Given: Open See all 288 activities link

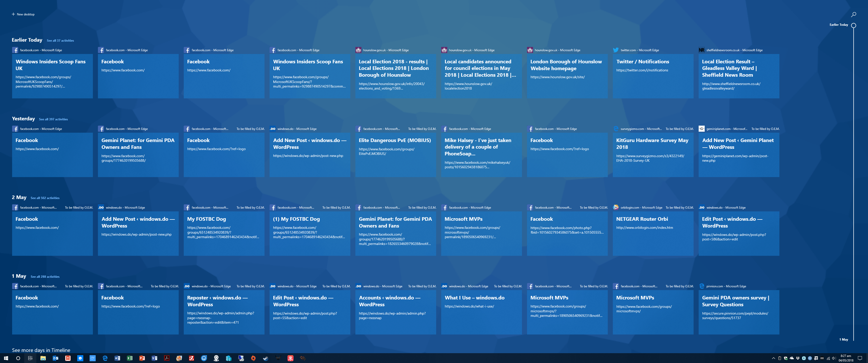Looking at the screenshot, I should pyautogui.click(x=45, y=277).
